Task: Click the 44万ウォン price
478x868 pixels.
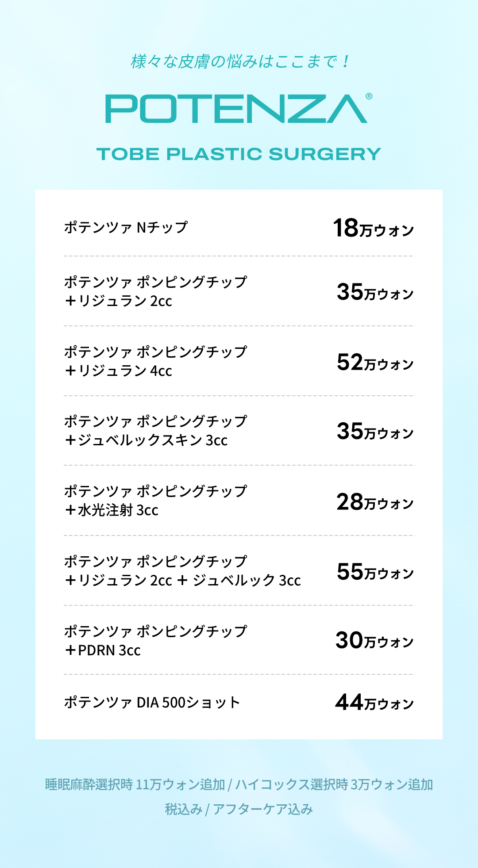Action: coord(374,702)
